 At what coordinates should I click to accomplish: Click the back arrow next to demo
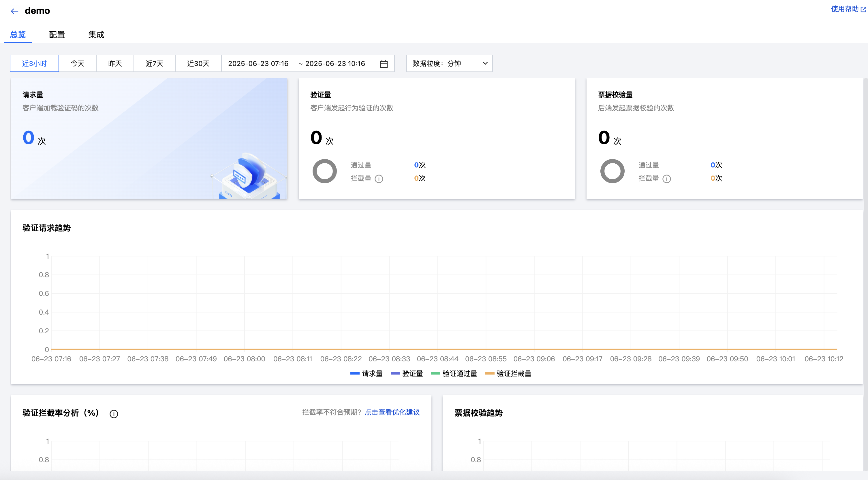14,11
